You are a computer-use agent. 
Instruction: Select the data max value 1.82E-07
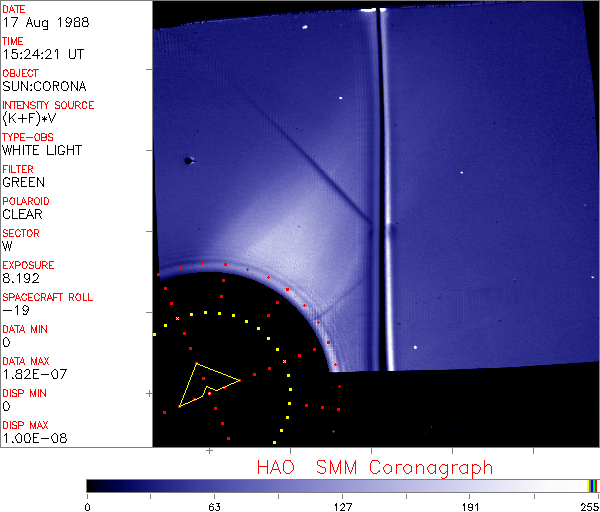(x=35, y=374)
